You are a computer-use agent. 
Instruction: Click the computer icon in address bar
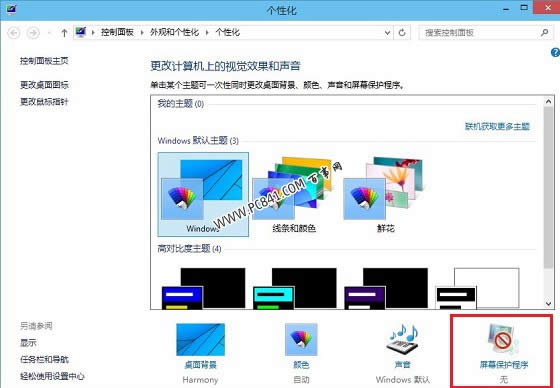click(81, 32)
